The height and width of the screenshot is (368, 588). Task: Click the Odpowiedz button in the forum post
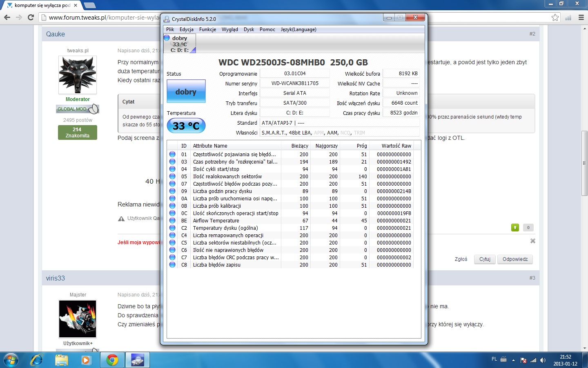pyautogui.click(x=515, y=259)
